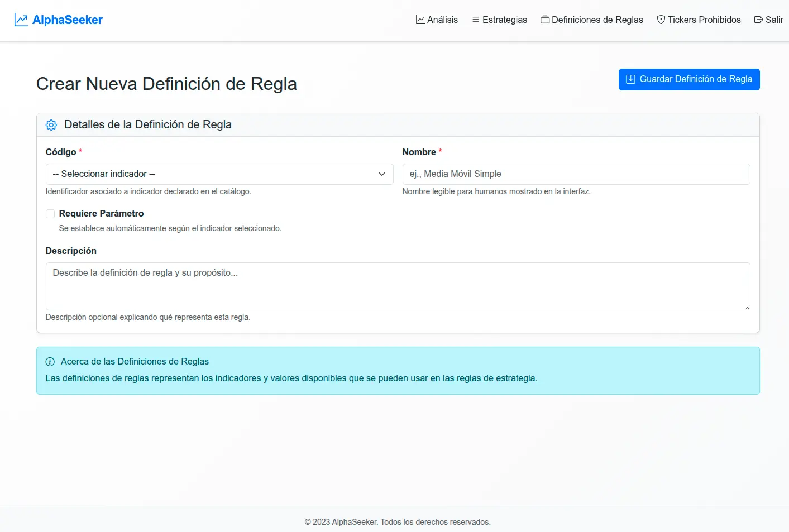Click the page title Crear Nueva Definición de Regla
The image size is (789, 532).
[x=166, y=84]
